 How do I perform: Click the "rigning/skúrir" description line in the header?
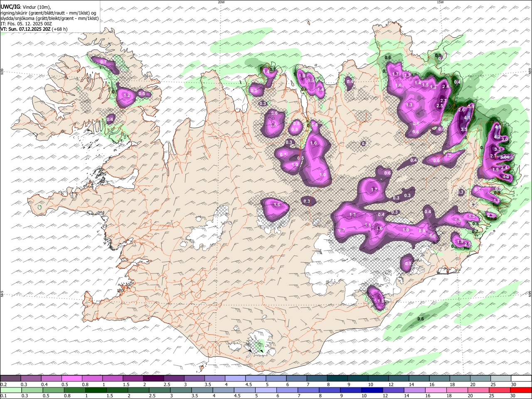click(49, 13)
